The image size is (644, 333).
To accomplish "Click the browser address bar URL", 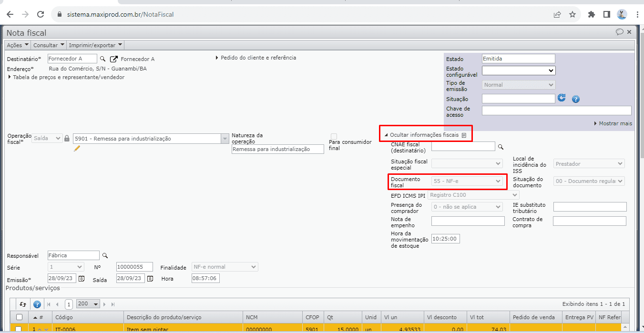I will [120, 14].
